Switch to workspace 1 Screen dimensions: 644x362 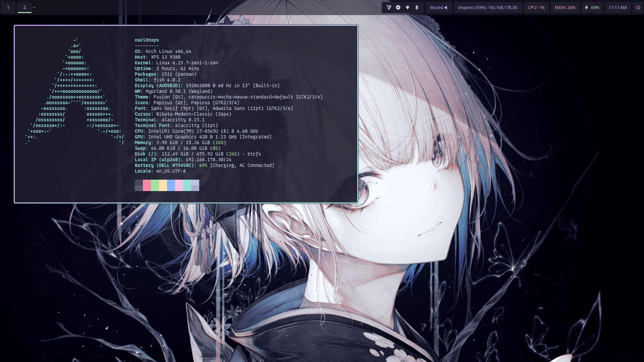[8, 7]
